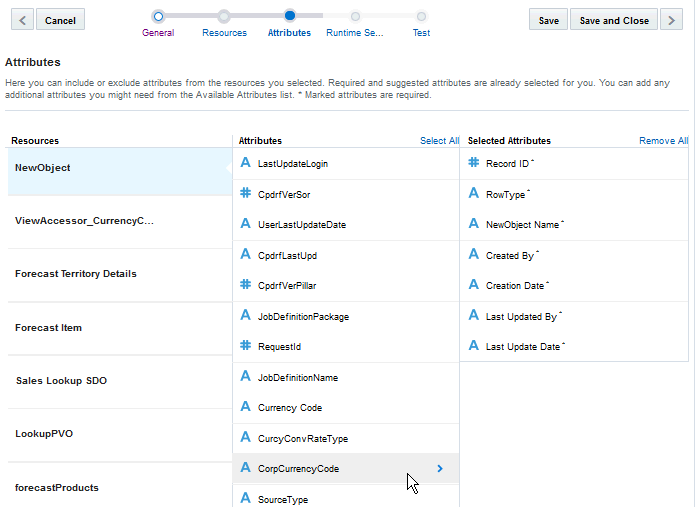Click the text icon beside Last Update Date
695x507 pixels.
tap(474, 346)
